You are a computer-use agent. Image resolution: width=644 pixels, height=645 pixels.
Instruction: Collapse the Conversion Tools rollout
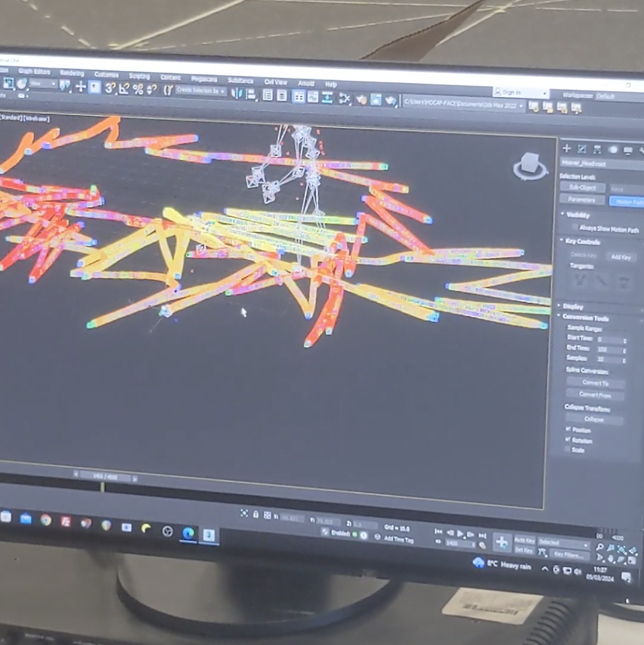586,318
